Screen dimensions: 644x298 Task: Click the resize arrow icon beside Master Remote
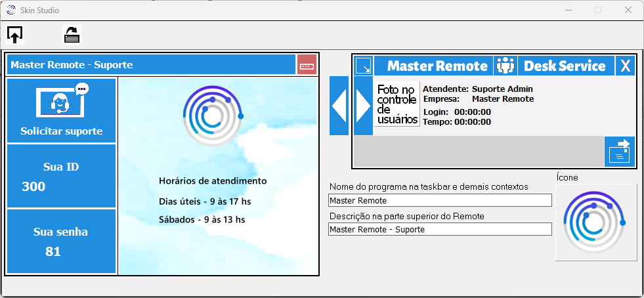click(x=363, y=66)
